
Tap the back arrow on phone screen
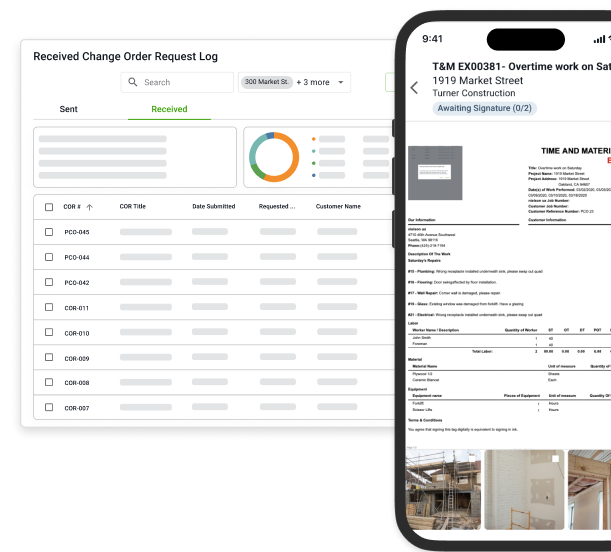[415, 88]
